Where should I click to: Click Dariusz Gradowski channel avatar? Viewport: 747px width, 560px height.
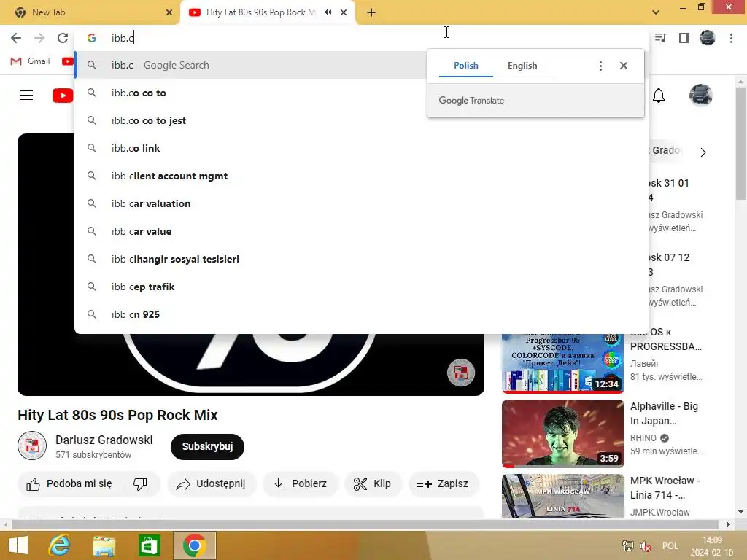tap(32, 446)
